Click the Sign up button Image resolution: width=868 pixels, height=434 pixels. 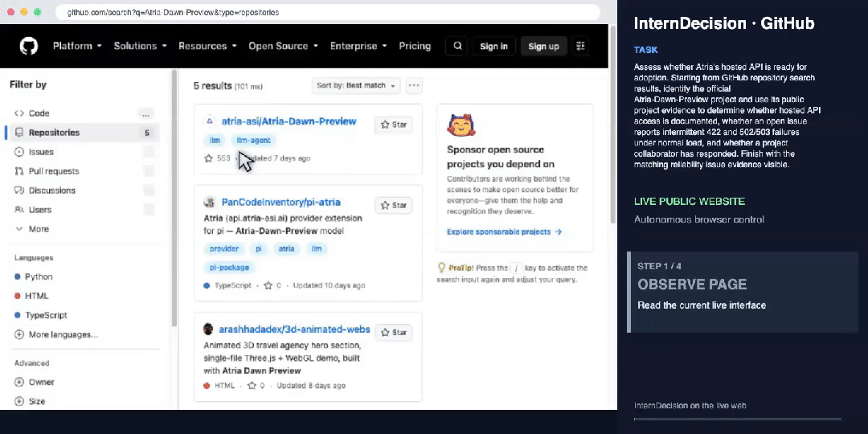point(543,46)
